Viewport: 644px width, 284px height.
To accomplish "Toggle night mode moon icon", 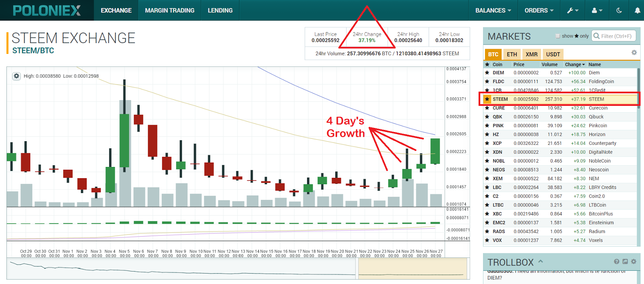I will (619, 10).
